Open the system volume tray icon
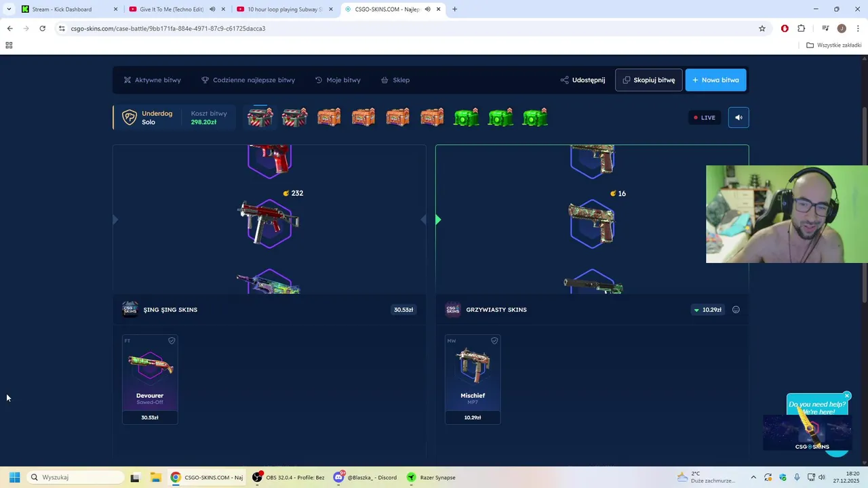The image size is (868, 488). 822,477
